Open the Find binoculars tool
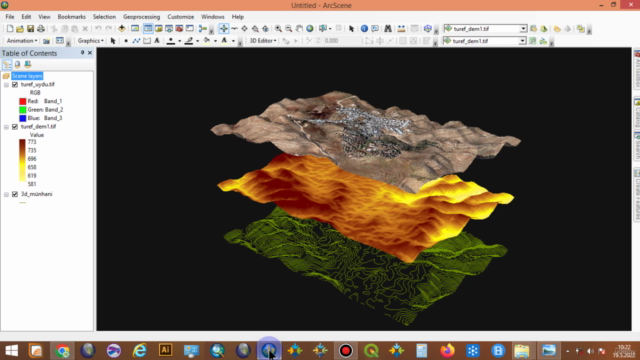 tap(388, 29)
